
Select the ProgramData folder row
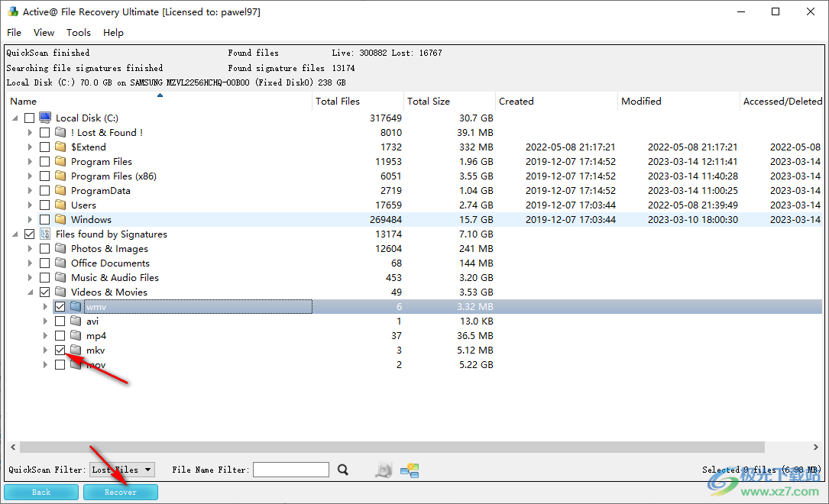pyautogui.click(x=415, y=190)
